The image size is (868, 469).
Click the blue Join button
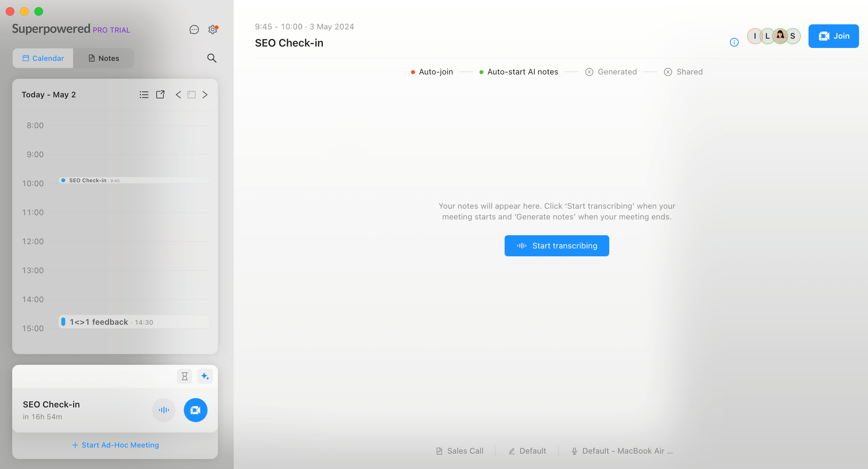click(x=834, y=36)
